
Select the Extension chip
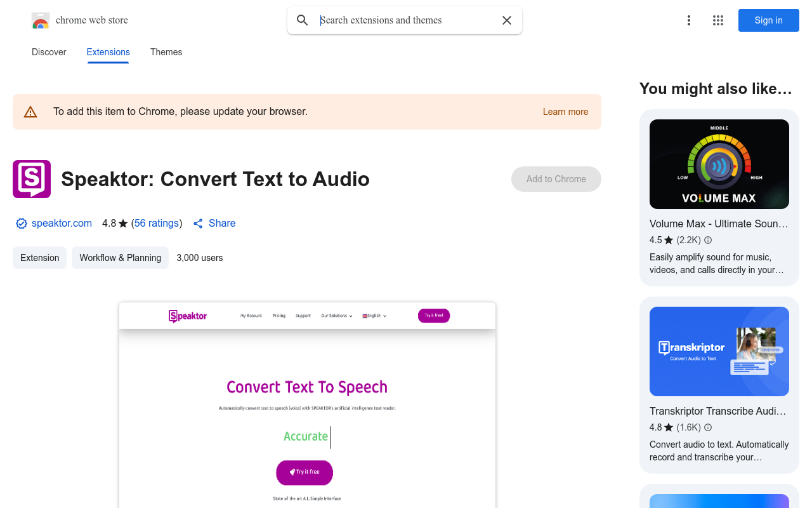click(x=39, y=258)
